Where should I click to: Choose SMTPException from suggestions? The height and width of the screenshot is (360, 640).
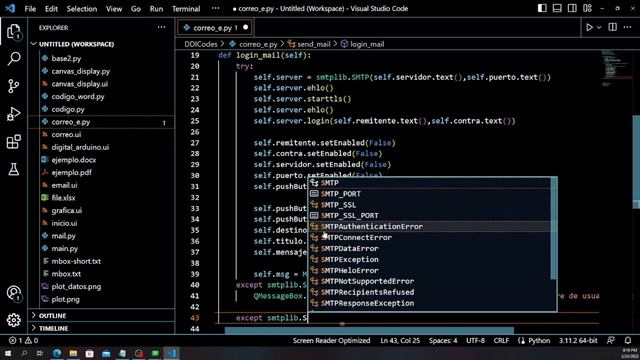pyautogui.click(x=429, y=260)
